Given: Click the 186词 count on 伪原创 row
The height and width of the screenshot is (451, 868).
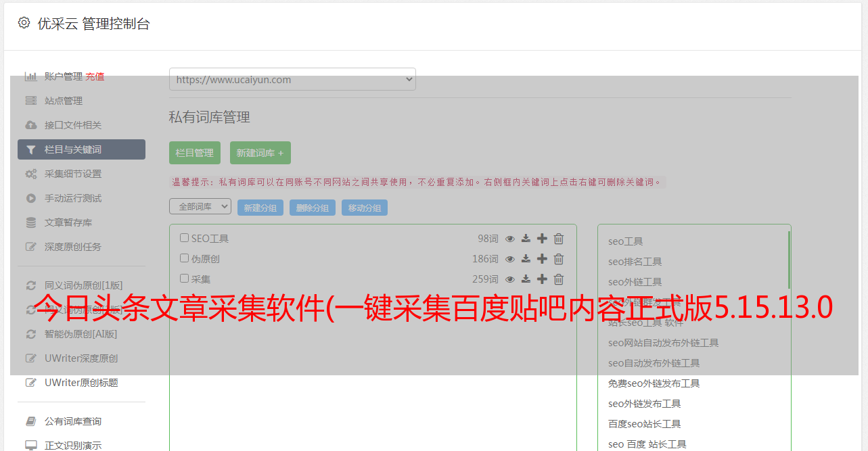Looking at the screenshot, I should [x=485, y=259].
